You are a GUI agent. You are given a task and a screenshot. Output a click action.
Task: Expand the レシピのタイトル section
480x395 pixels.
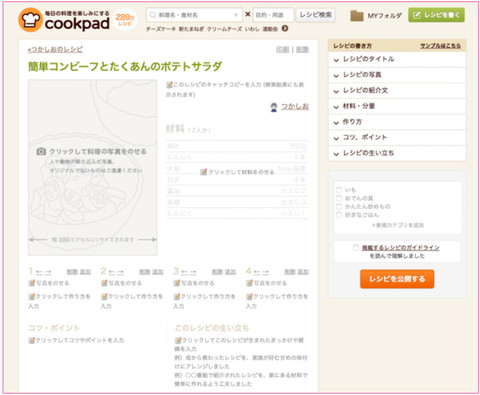397,59
